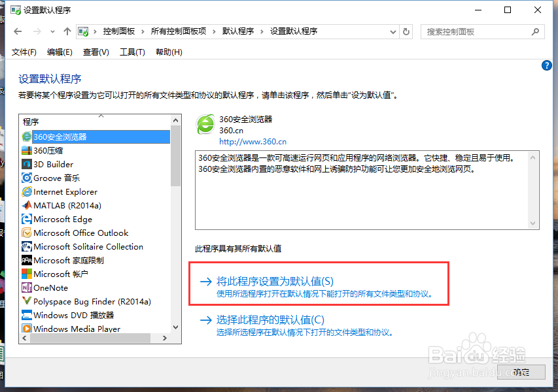Select Microsoft Office Outlook text row
The height and width of the screenshot is (392, 558).
pos(80,233)
